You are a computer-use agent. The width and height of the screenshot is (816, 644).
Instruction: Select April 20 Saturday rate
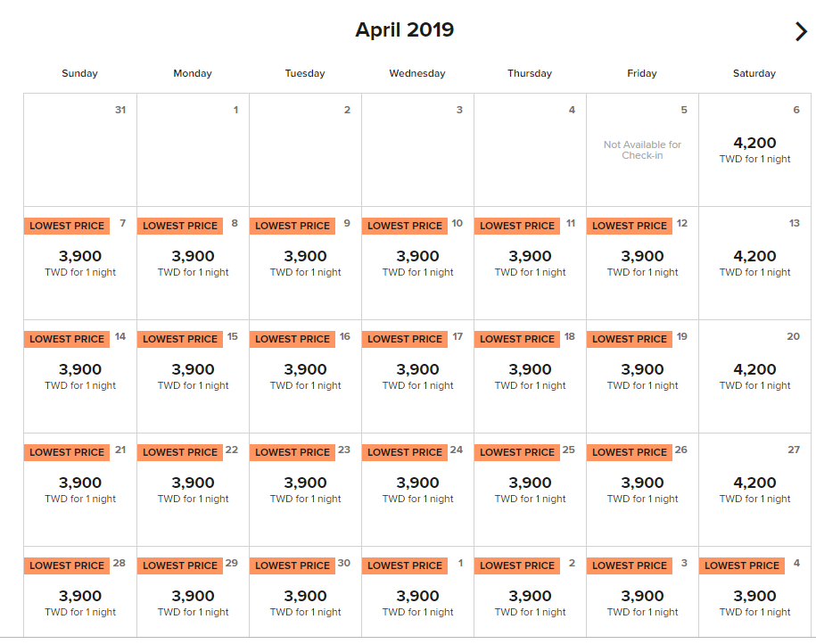pyautogui.click(x=755, y=376)
